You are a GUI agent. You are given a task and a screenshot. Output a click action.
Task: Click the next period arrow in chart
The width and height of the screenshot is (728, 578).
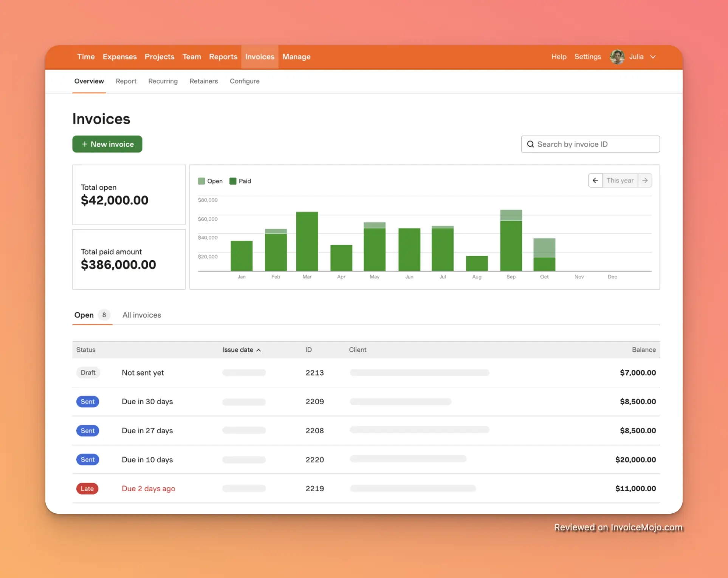coord(645,181)
